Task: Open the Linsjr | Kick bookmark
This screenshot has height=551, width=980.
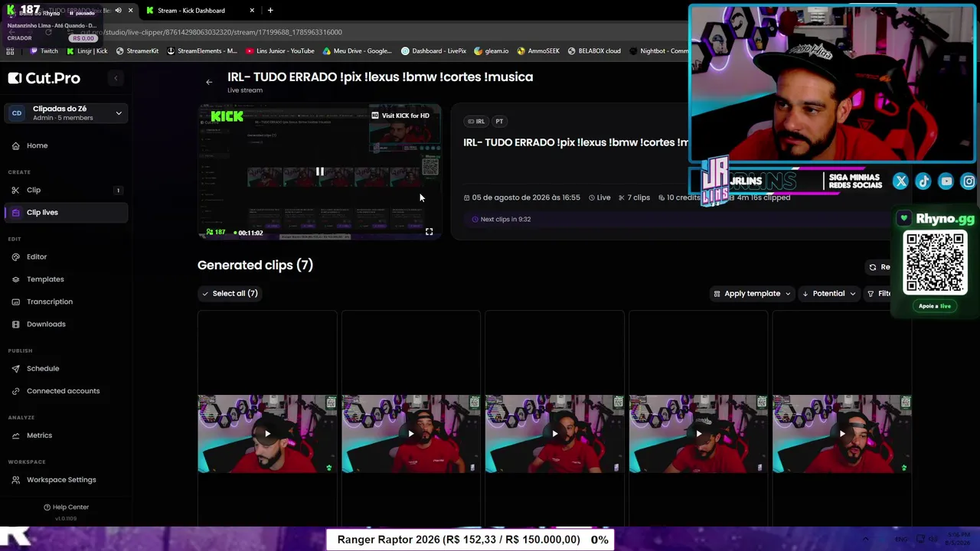Action: (87, 51)
